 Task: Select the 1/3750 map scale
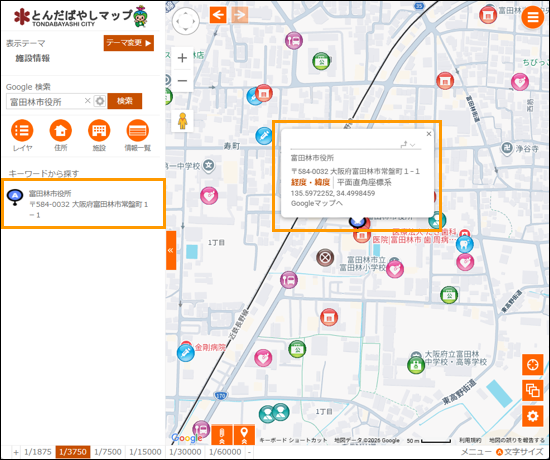73,452
